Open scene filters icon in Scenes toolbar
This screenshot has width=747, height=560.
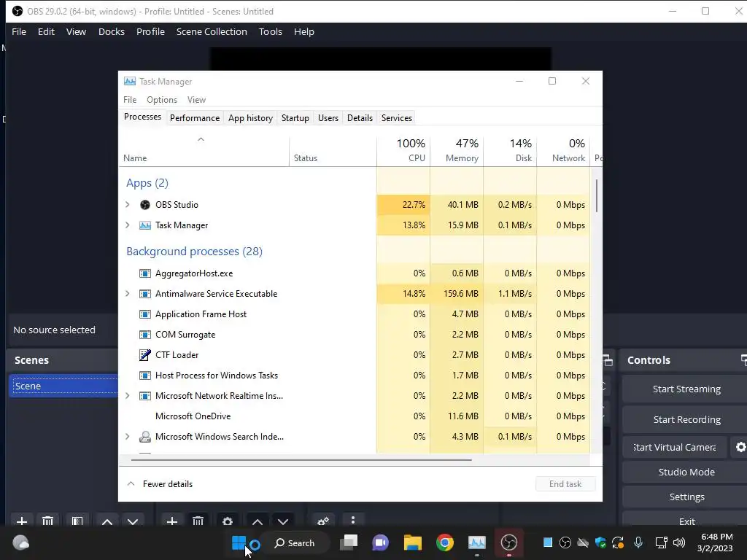77,521
